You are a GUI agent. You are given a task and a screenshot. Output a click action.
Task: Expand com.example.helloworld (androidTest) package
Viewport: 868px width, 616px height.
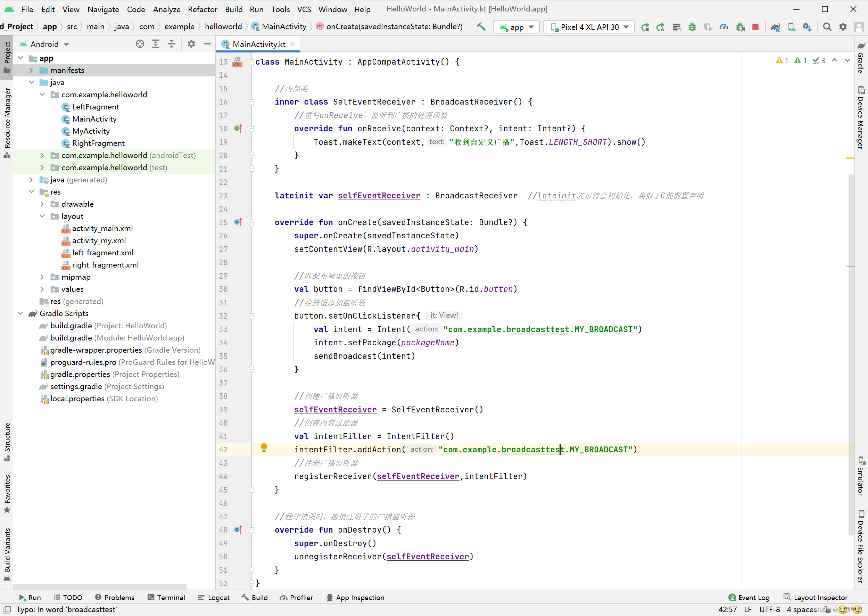pyautogui.click(x=42, y=156)
